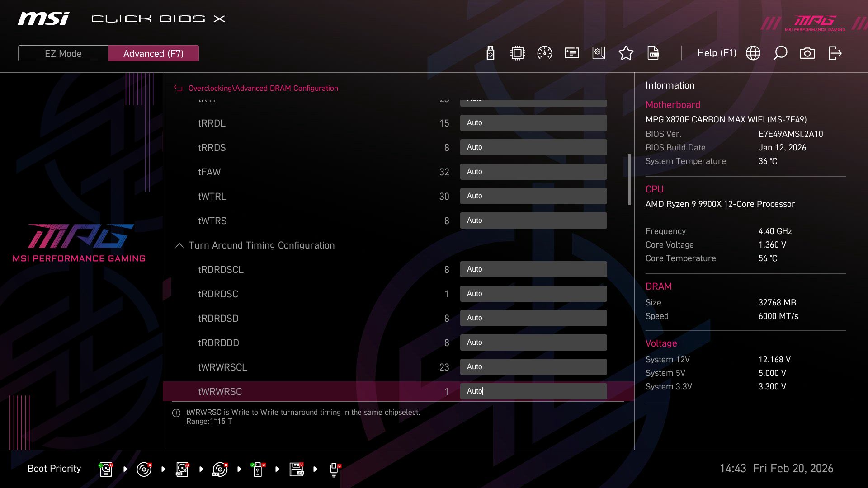Open the M-Flash BIOS update tool
Viewport: 868px width, 488px height.
point(490,53)
